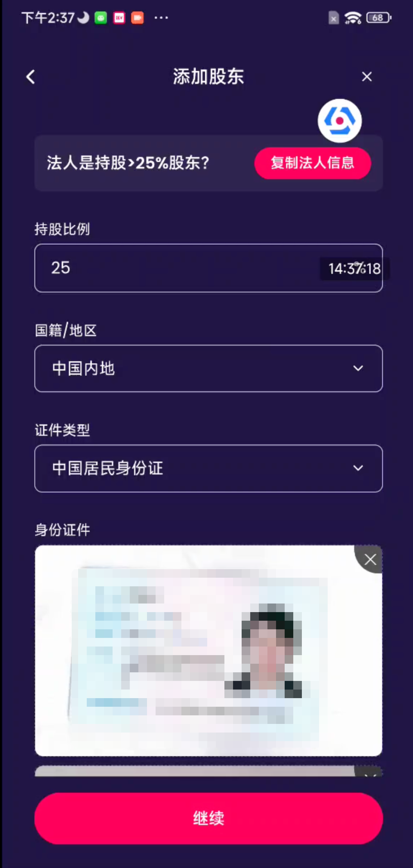Open the 国籍/地区 dropdown showing 中国内地
Image resolution: width=413 pixels, height=868 pixels.
point(208,368)
